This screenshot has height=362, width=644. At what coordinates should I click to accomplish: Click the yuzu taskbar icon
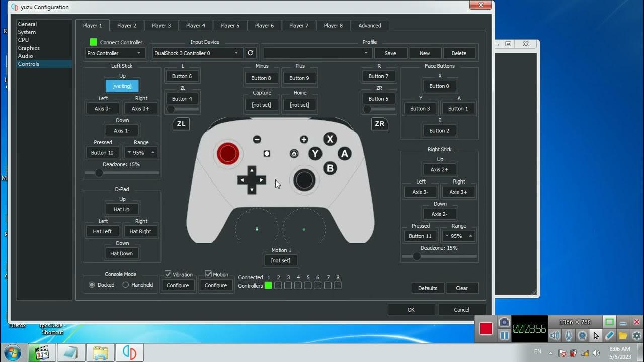[x=129, y=353]
